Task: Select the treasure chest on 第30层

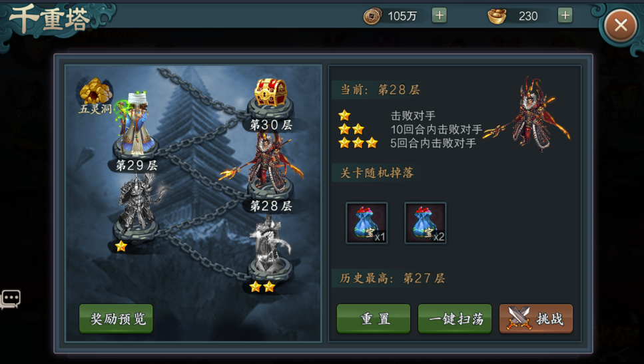Action: pos(270,92)
